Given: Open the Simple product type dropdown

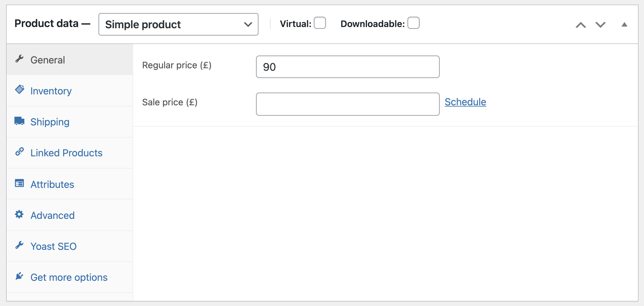Looking at the screenshot, I should [x=178, y=24].
